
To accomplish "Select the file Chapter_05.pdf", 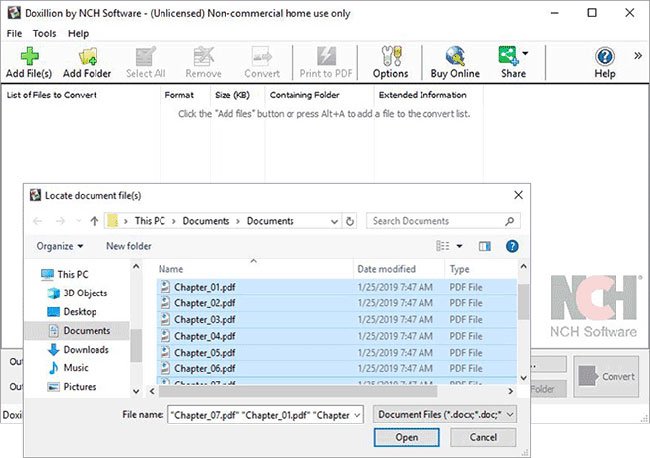I will tap(337, 353).
